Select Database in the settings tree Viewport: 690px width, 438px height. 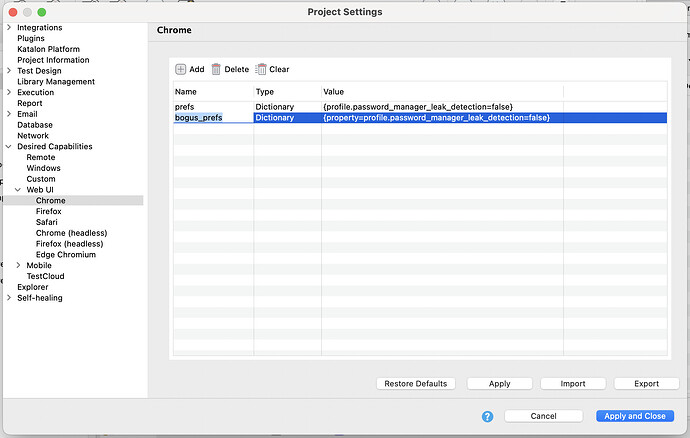[35, 125]
